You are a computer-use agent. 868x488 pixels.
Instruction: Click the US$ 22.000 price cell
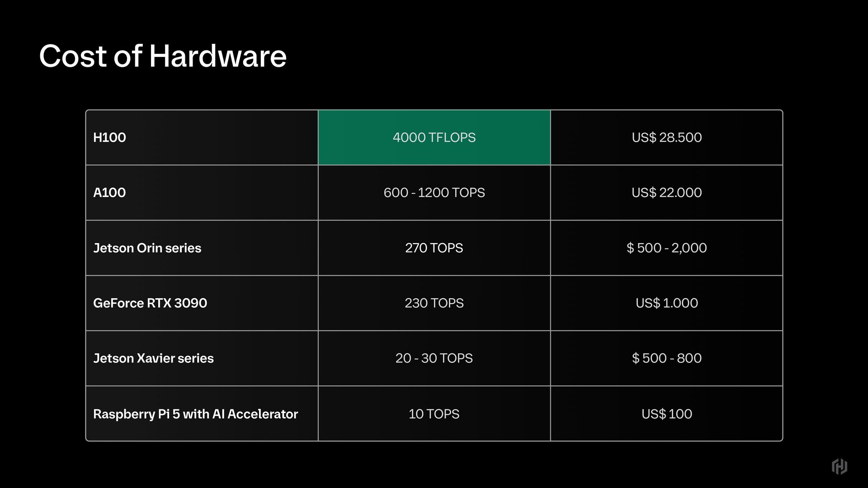[667, 192]
